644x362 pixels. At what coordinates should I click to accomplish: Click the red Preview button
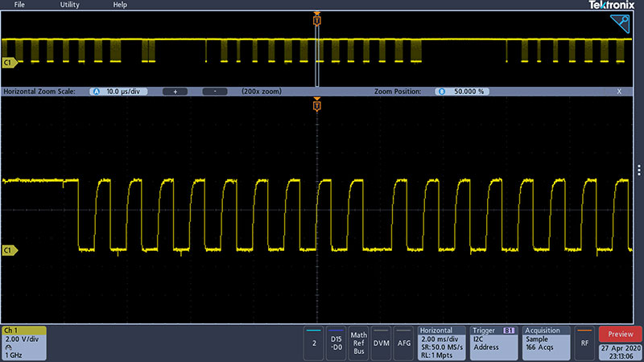(620, 334)
